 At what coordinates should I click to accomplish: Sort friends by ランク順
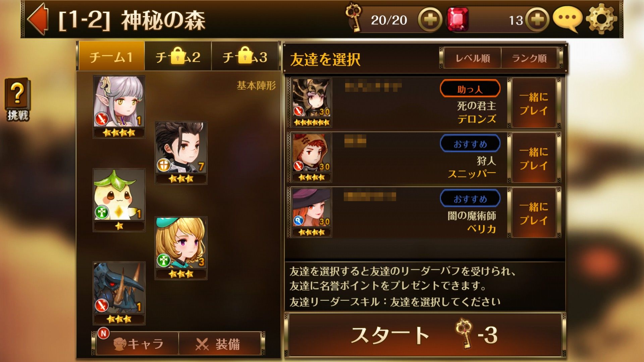(529, 58)
